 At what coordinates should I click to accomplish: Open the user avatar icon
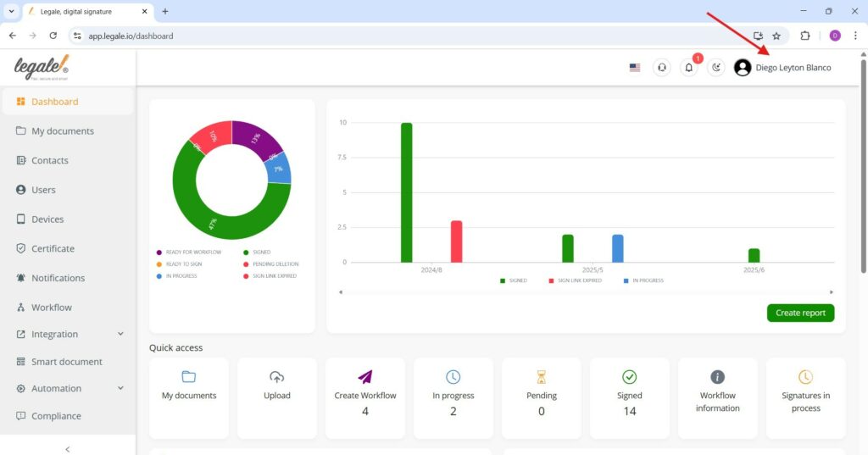click(x=743, y=68)
